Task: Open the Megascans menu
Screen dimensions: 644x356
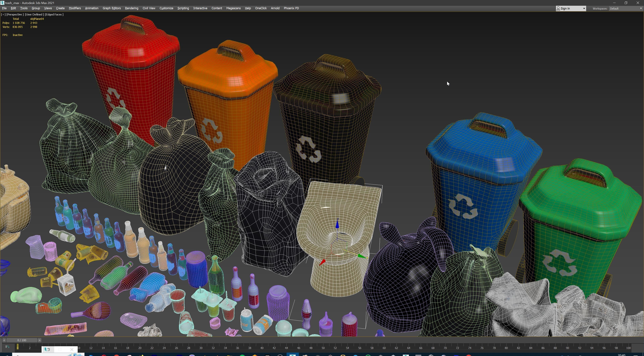Action: [233, 8]
